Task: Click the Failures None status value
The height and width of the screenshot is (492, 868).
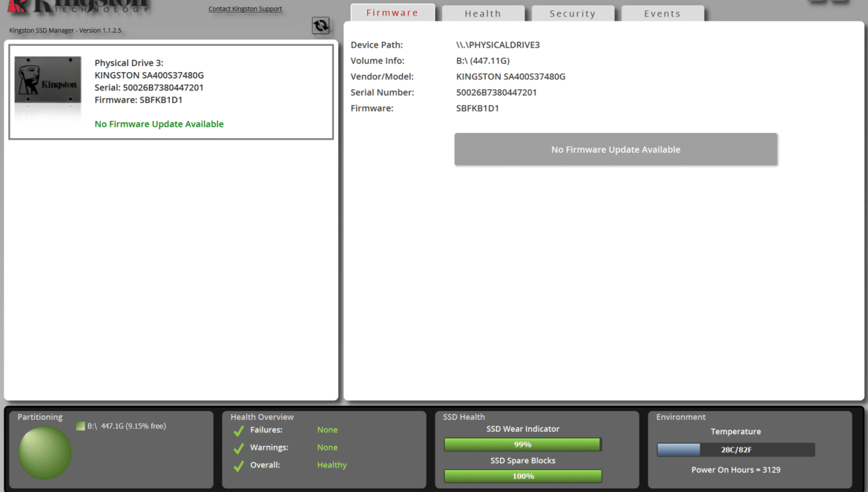Action: click(327, 430)
